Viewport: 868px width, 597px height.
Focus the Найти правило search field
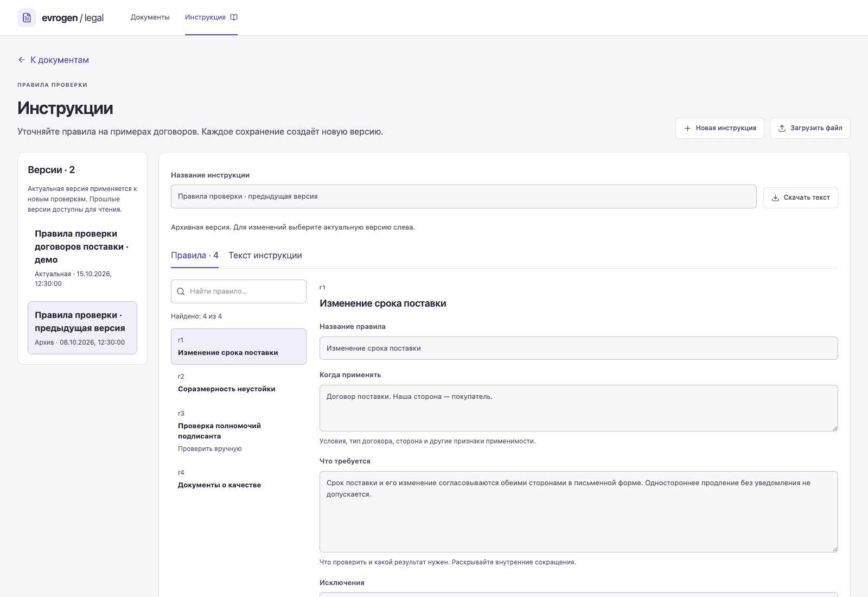[239, 291]
